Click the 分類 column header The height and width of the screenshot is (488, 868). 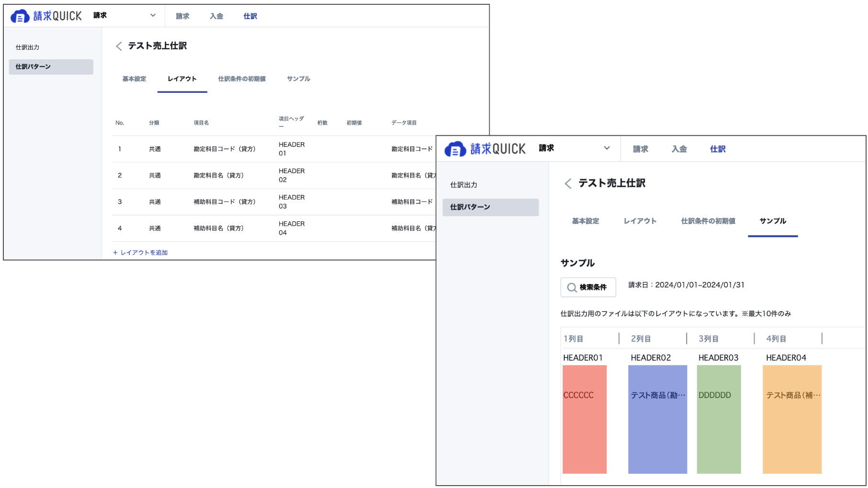pyautogui.click(x=154, y=123)
